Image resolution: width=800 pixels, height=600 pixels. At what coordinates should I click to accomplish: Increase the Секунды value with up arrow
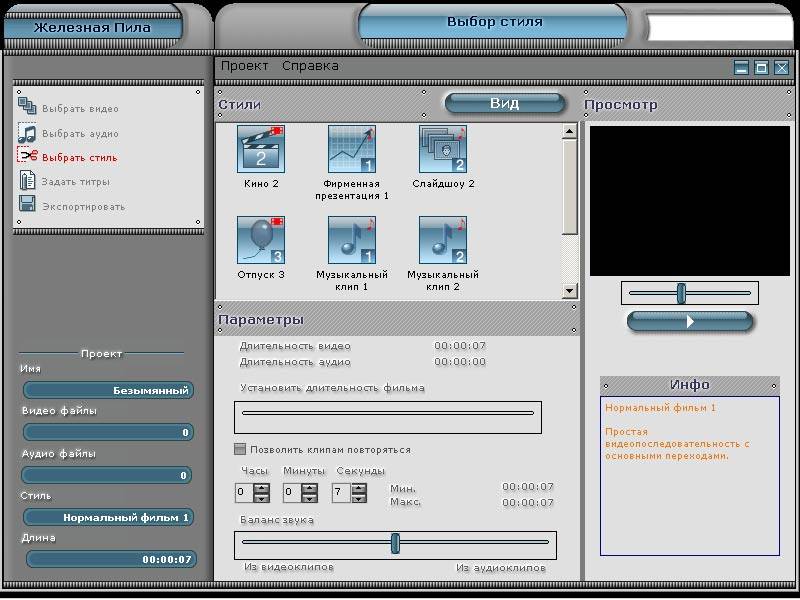(x=360, y=488)
